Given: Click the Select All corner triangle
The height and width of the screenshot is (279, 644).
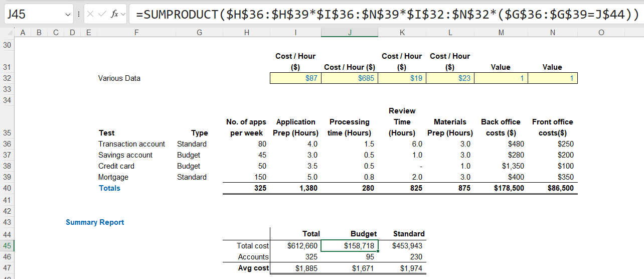Looking at the screenshot, I should pyautogui.click(x=8, y=33).
